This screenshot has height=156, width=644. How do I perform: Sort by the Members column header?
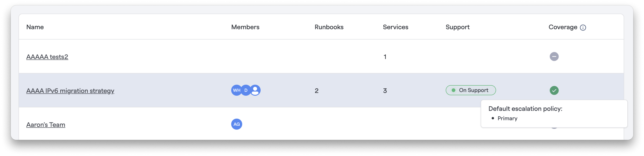coord(245,27)
